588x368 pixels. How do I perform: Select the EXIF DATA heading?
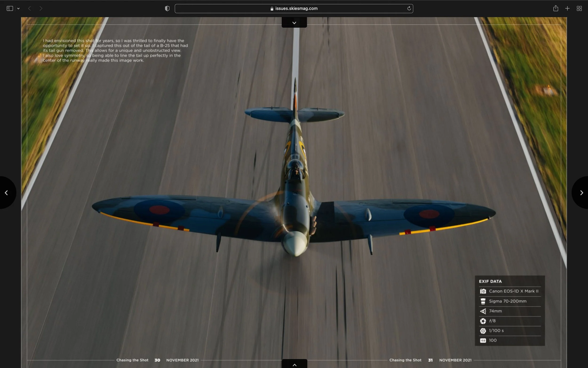[490, 281]
